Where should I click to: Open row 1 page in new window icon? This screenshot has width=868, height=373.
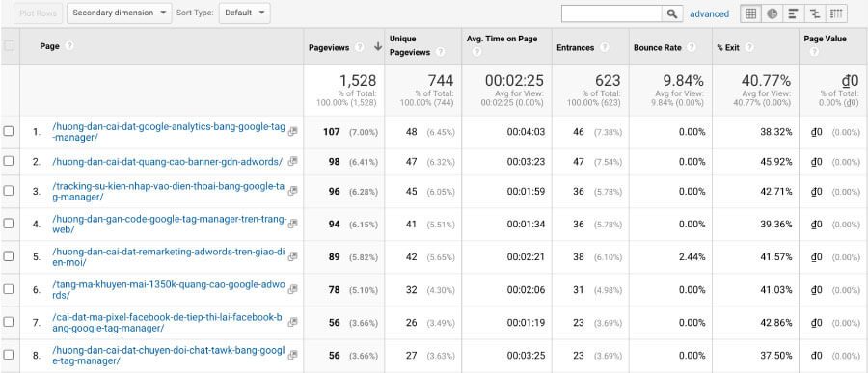click(293, 131)
